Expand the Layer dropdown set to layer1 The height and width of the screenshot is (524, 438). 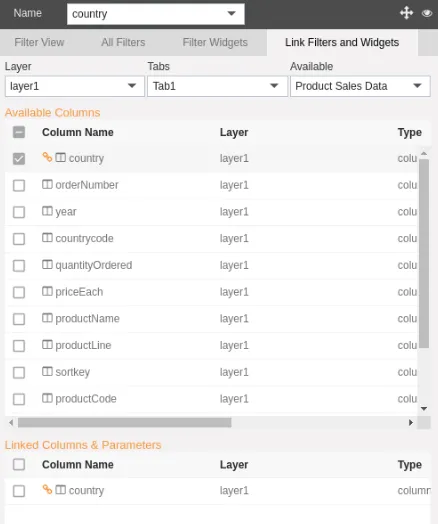(x=75, y=86)
